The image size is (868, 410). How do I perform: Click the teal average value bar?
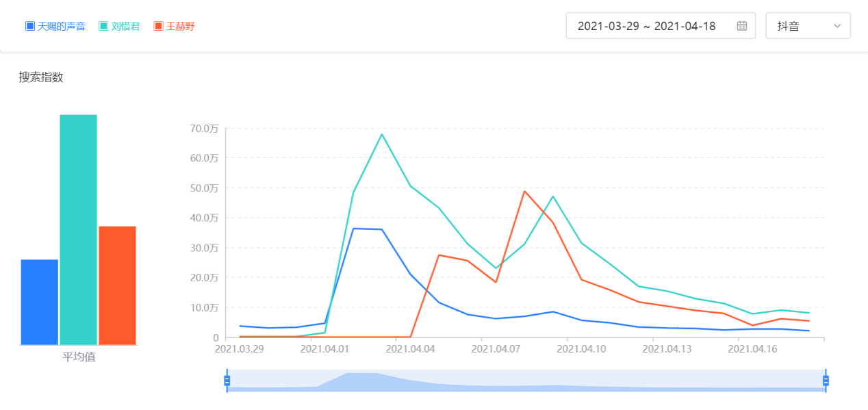78,229
